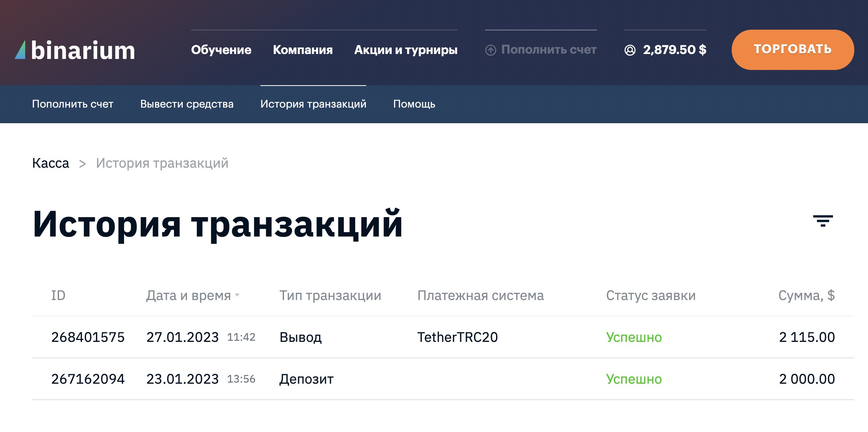Click the ТОРГОВАТЬ button
This screenshot has width=868, height=432.
coord(793,50)
